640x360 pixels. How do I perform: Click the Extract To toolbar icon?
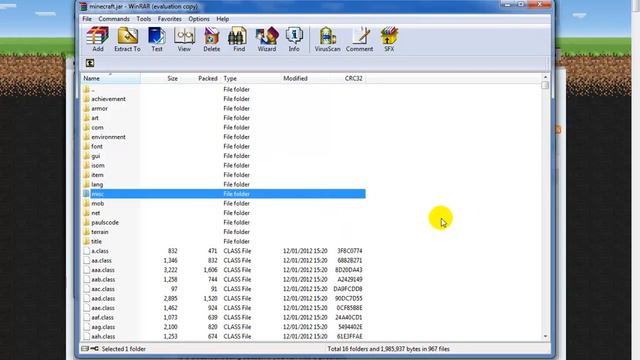click(x=127, y=39)
